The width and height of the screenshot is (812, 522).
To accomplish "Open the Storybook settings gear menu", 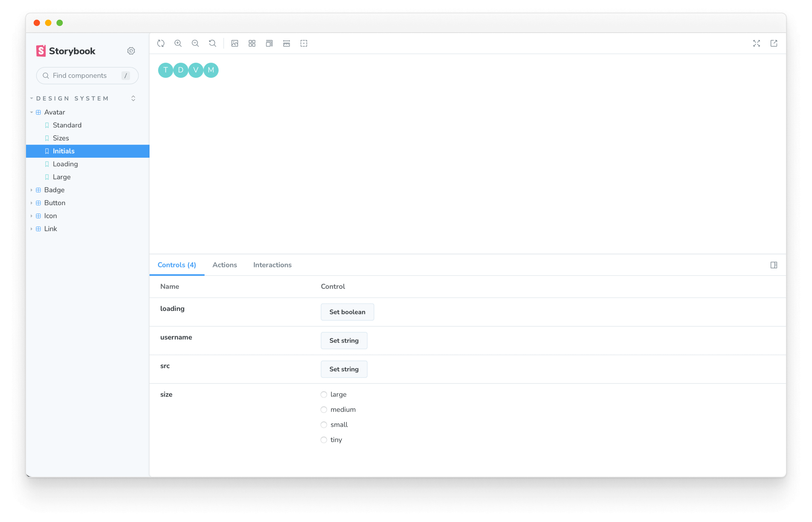I will point(132,50).
